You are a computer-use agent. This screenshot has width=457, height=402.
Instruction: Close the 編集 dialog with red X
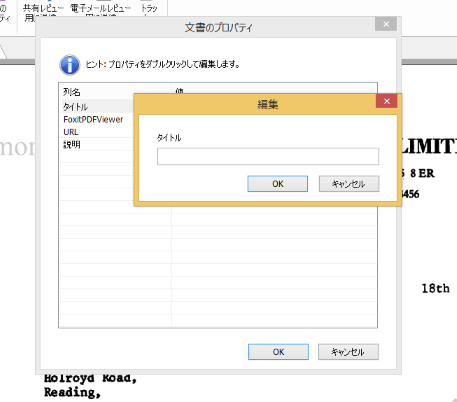[x=386, y=101]
